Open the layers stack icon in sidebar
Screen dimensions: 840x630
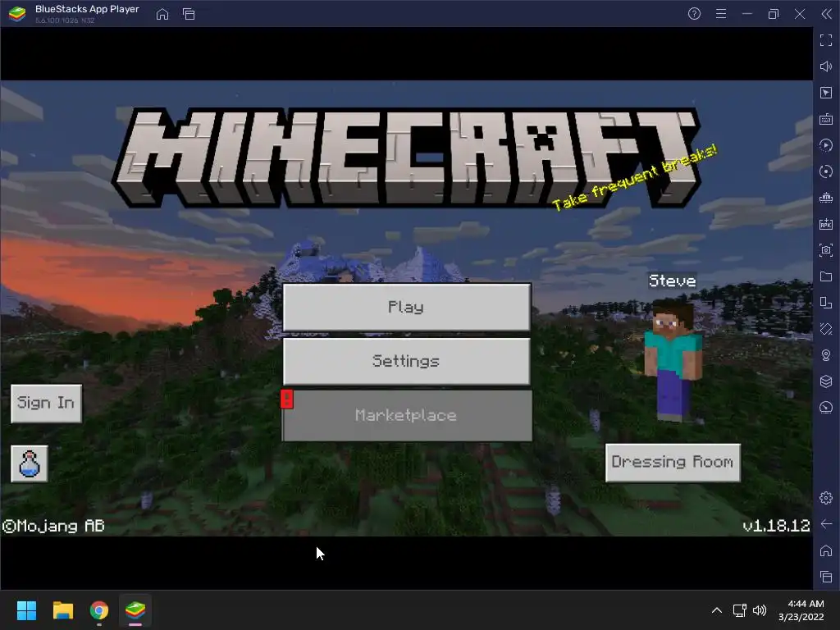826,381
